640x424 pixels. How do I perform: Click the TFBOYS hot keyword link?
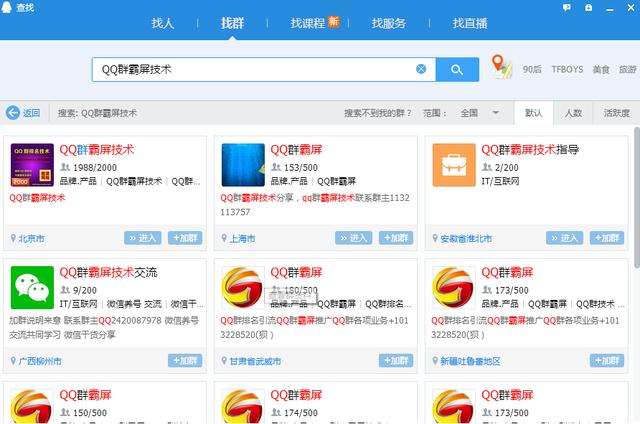click(567, 69)
